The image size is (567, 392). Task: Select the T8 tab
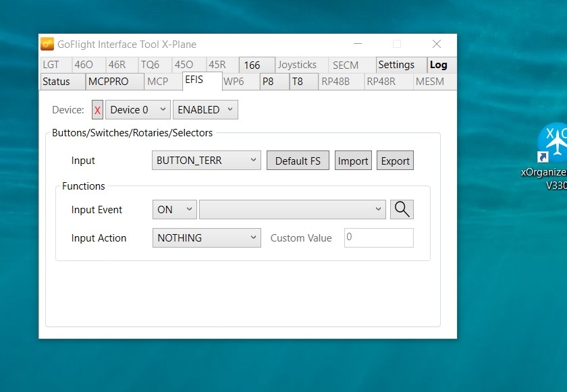point(304,82)
